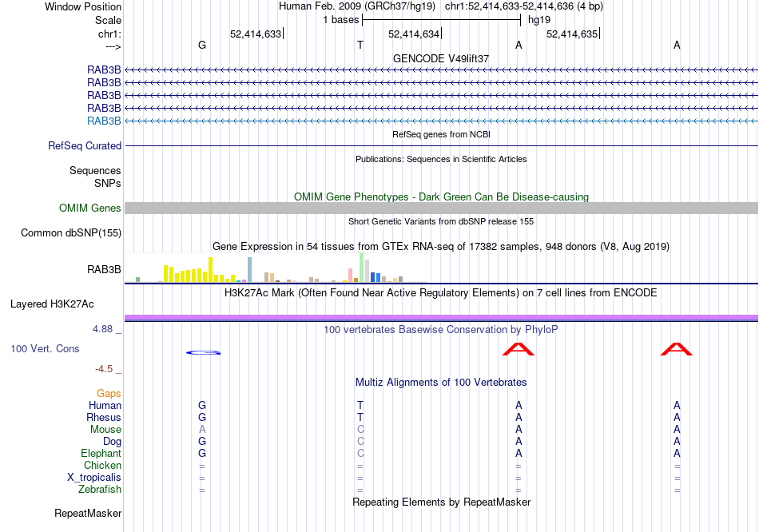Click the RefSeq Curated horizontal gene line
The image size is (759, 532).
pos(441,145)
